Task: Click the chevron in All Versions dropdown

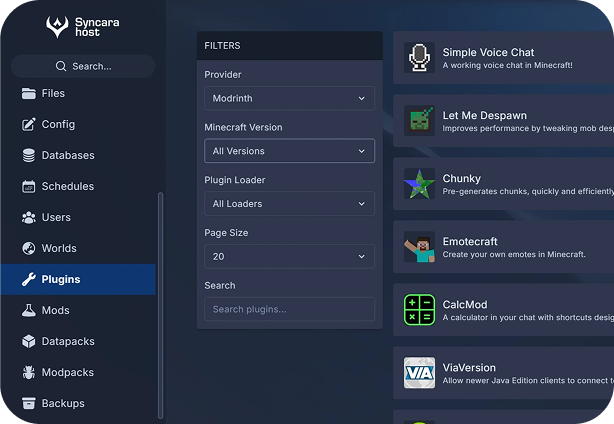Action: click(x=361, y=151)
